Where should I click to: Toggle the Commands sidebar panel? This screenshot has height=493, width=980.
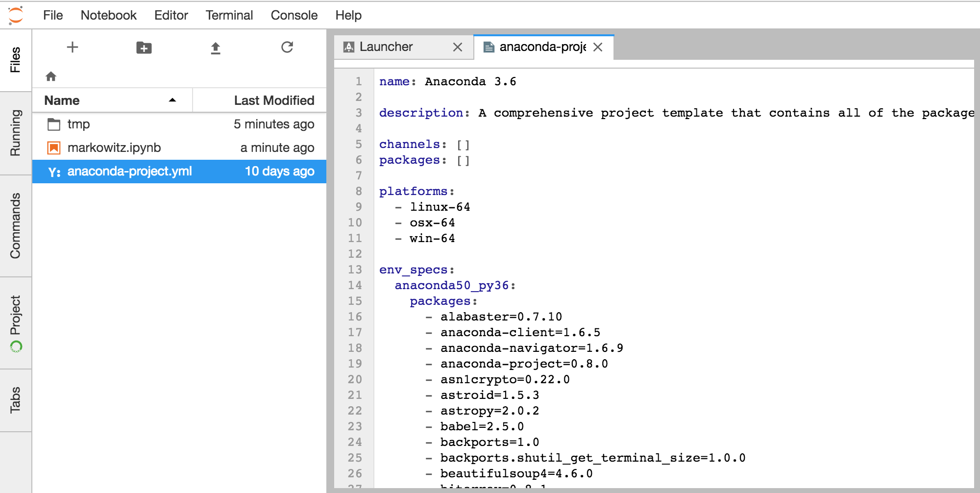tap(16, 225)
